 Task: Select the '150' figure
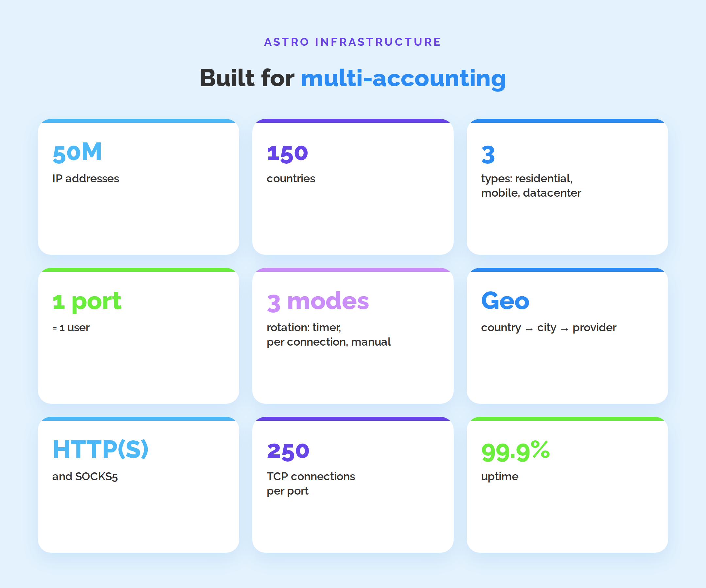pos(287,154)
